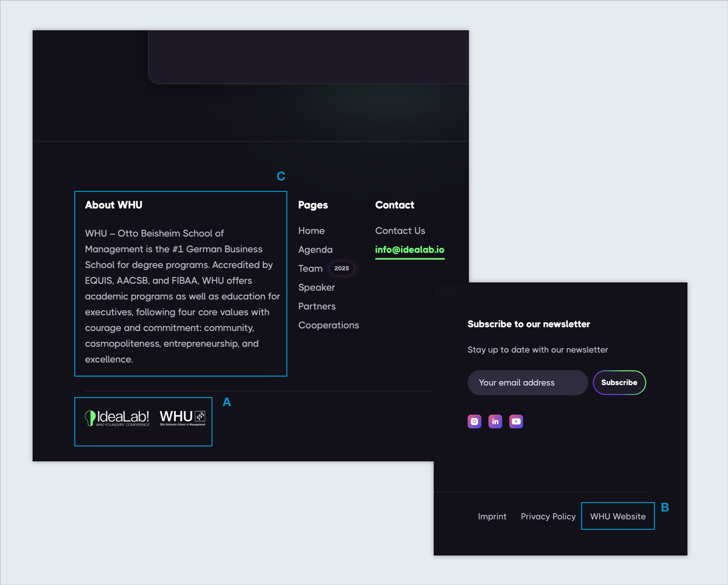Viewport: 728px width, 585px height.
Task: Open the YouTube social icon
Action: tap(516, 421)
